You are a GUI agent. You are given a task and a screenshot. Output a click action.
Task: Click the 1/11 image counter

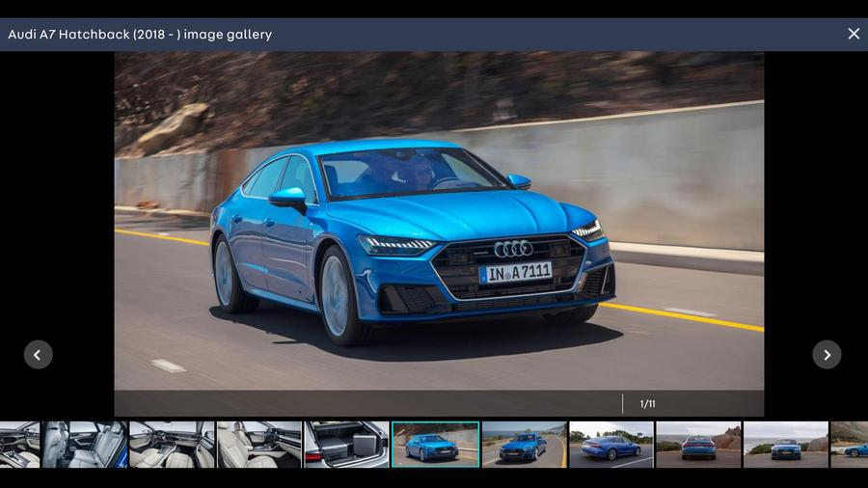647,404
